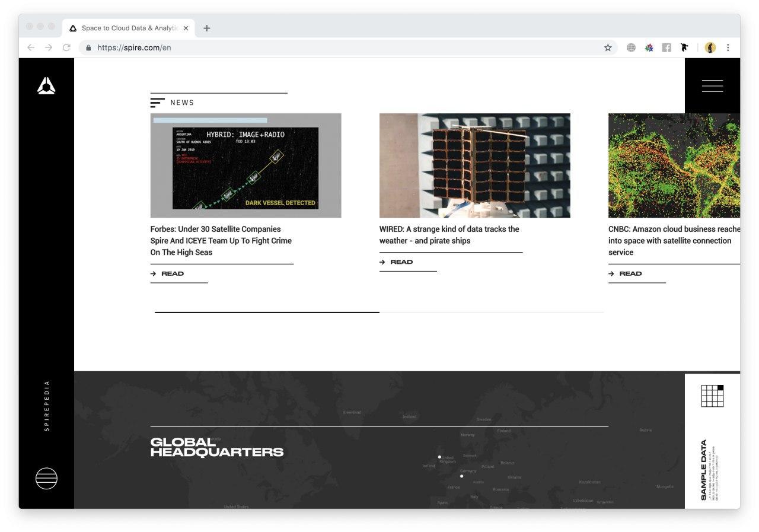759x532 pixels.
Task: Click the news carousel progress bar
Action: (379, 312)
